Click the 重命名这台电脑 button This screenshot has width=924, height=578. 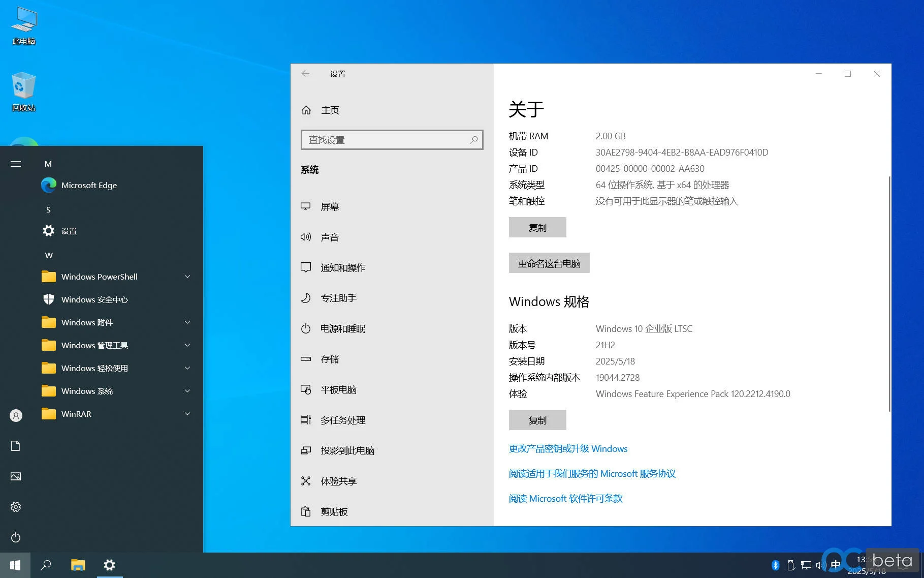[x=549, y=263]
